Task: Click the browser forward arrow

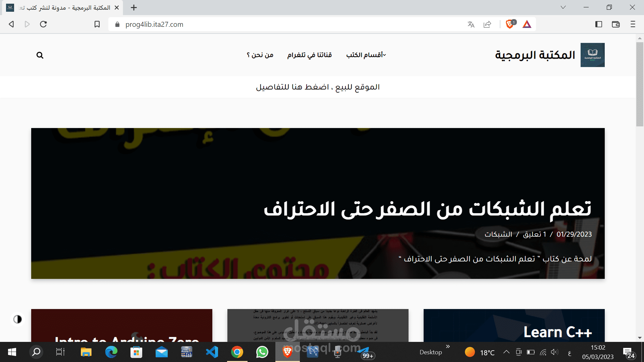Action: coord(27,24)
